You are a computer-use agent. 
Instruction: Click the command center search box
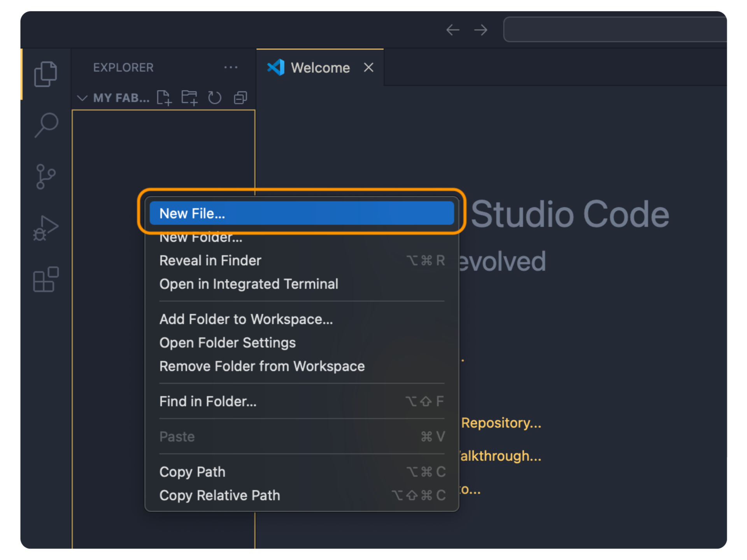[615, 30]
